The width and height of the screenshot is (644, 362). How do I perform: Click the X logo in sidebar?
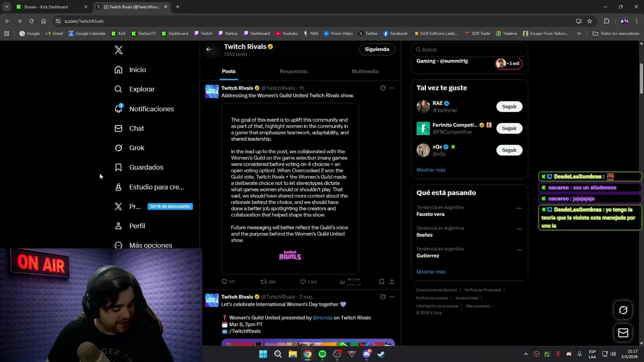(119, 50)
